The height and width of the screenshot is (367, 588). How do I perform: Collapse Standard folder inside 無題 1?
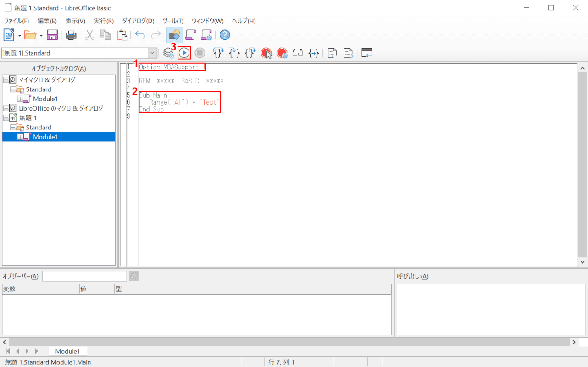tap(12, 128)
